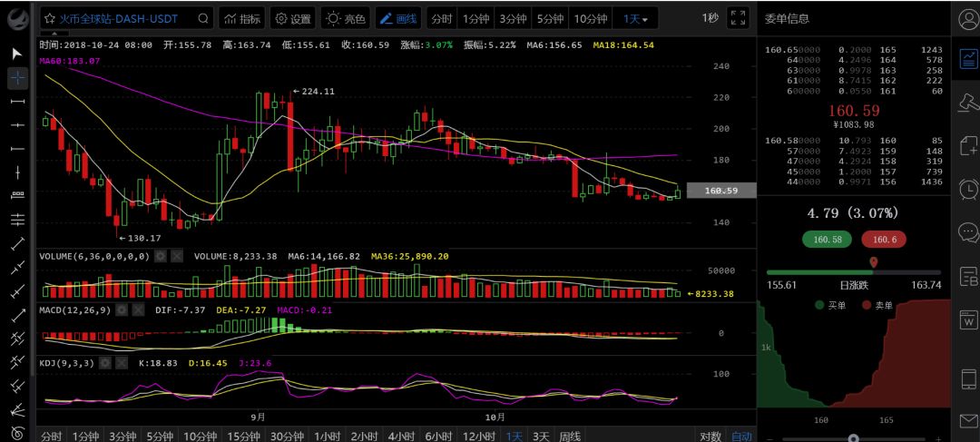The image size is (980, 442).
Task: Enter fullscreen chart mode
Action: pos(738,18)
